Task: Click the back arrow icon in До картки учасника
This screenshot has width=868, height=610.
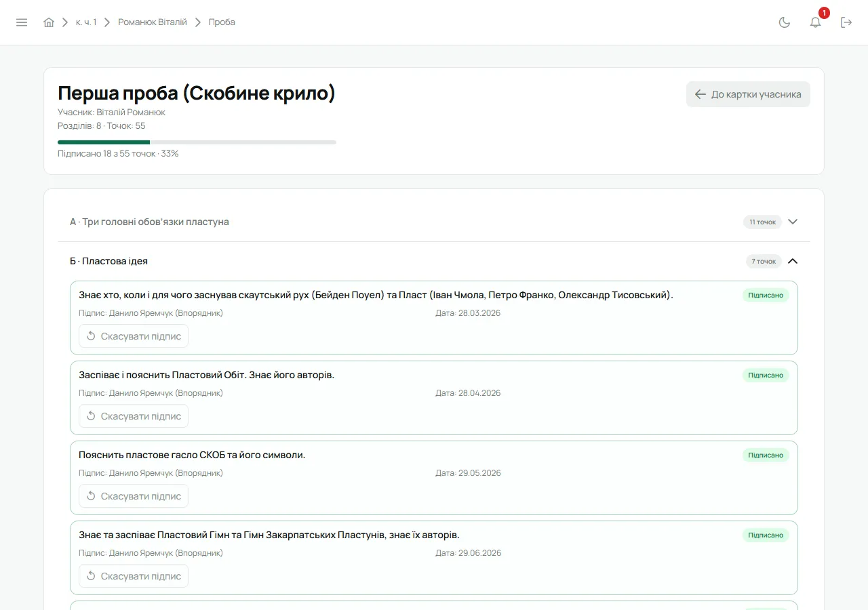Action: [x=701, y=94]
